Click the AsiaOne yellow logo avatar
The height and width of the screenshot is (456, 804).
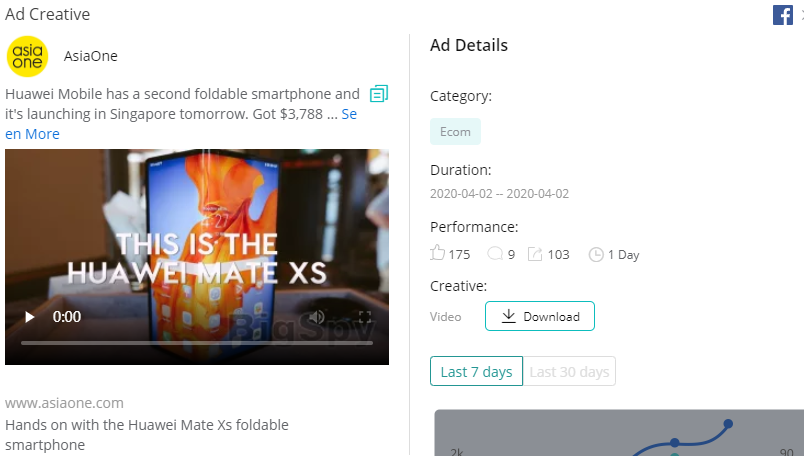(27, 56)
